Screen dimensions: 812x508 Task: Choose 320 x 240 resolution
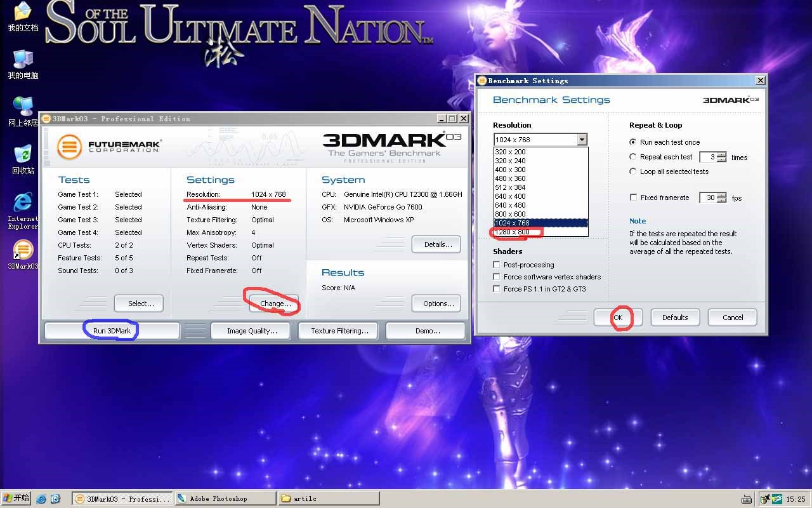541,161
